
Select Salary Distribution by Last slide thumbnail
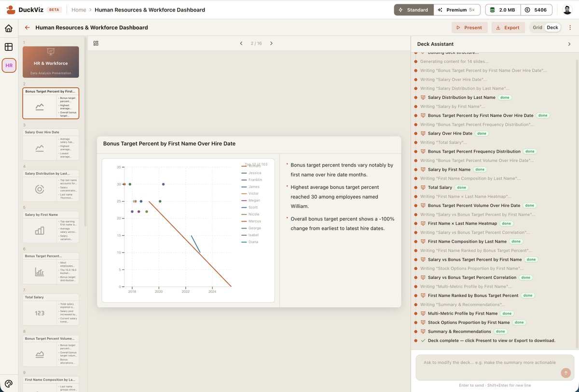51,186
